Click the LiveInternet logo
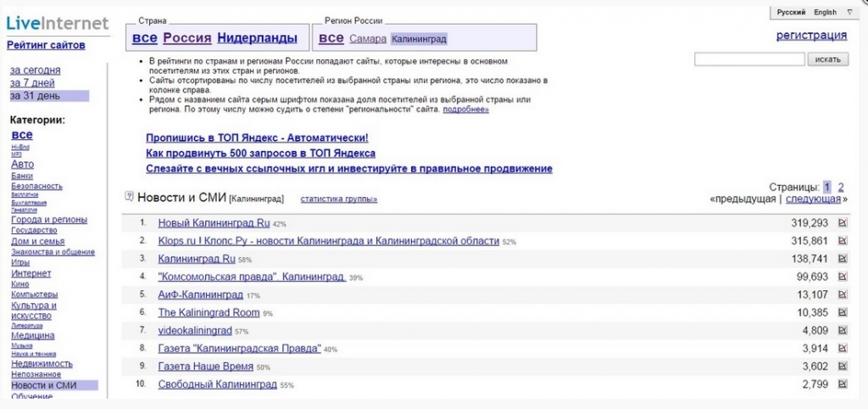 pos(58,23)
